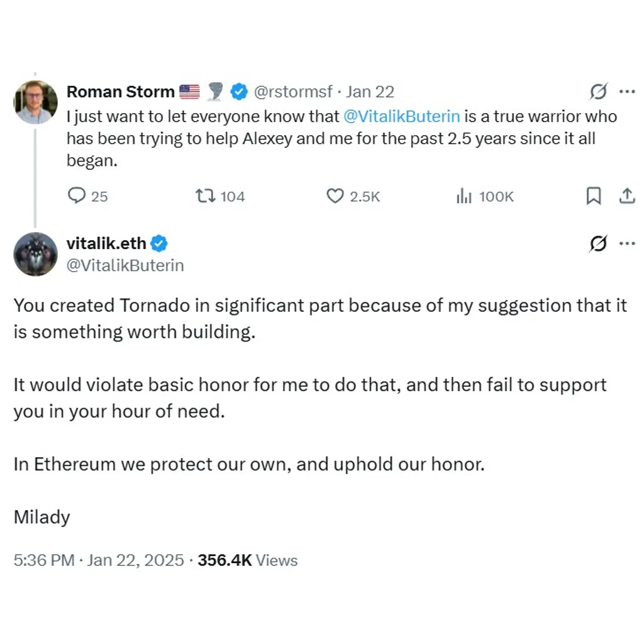Repost Roman Storm's tweet with 104 reposts
The width and height of the screenshot is (644, 644).
pyautogui.click(x=205, y=196)
